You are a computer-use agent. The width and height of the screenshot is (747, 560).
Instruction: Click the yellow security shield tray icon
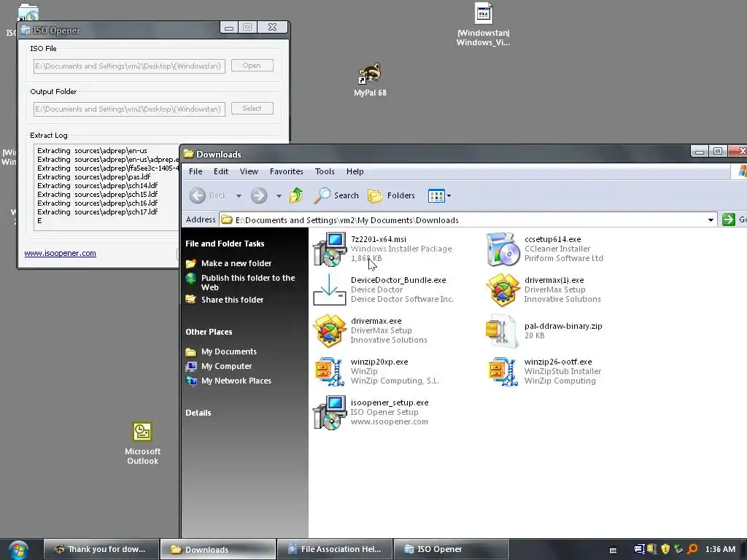[x=665, y=549]
